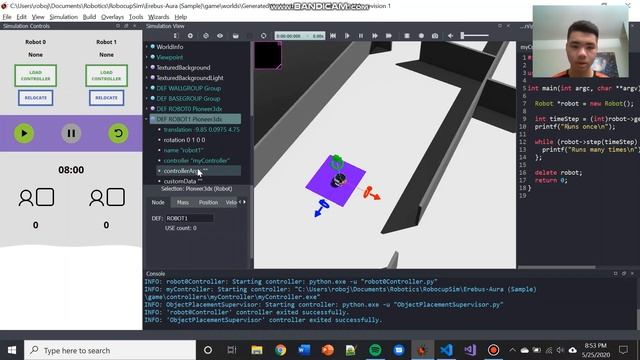Toggle rendering icon in simulation toolbar
Screen dimensions: 640x360
click(x=407, y=36)
